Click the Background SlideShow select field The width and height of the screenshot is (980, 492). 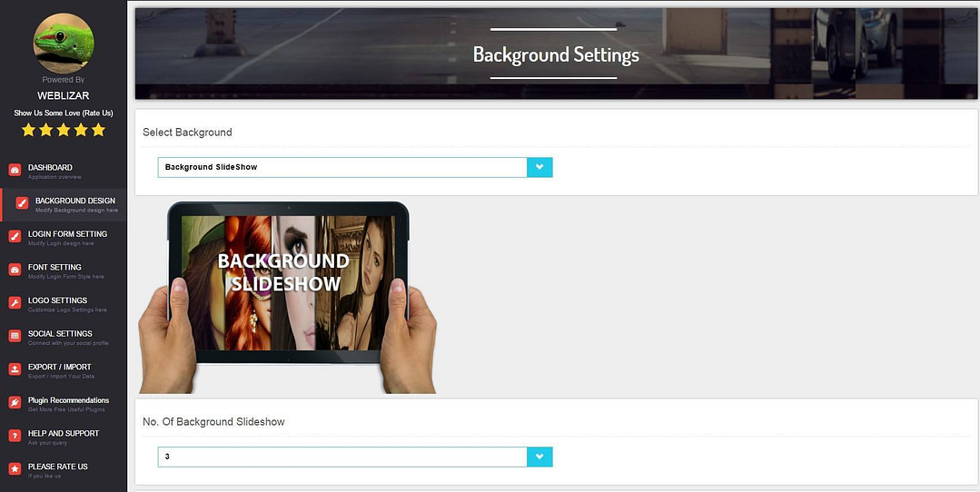342,167
